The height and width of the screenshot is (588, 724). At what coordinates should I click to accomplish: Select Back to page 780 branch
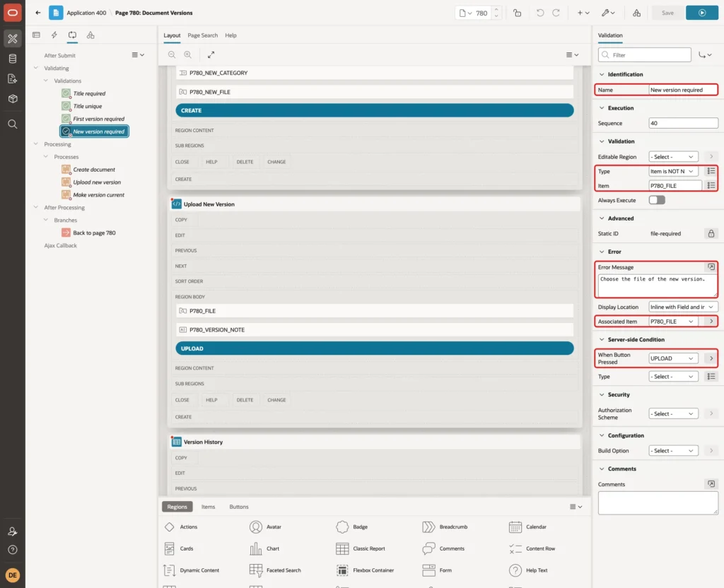click(x=94, y=233)
